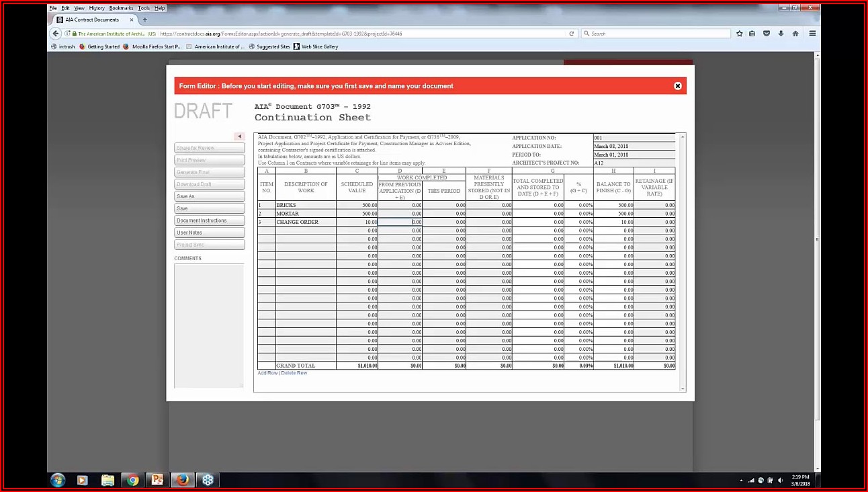Screen dimensions: 868x492
Task: Click the browser Back arrow
Action: point(56,34)
